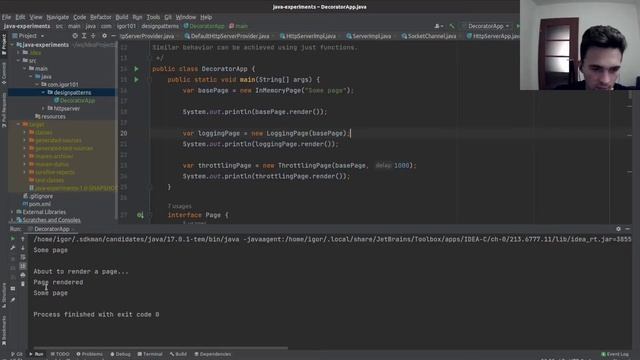Open the user account icon dropdown in the toolbar
Image resolution: width=640 pixels, height=360 pixels.
point(439,26)
